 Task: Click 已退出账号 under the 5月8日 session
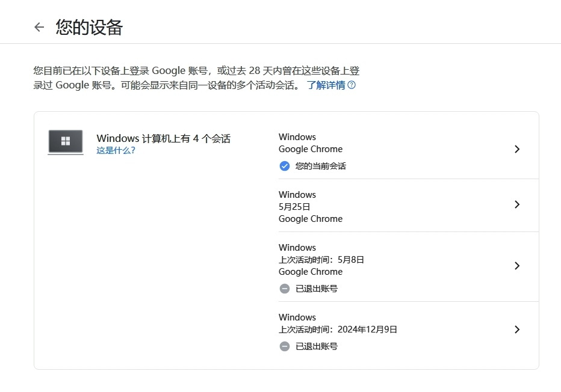[317, 289]
